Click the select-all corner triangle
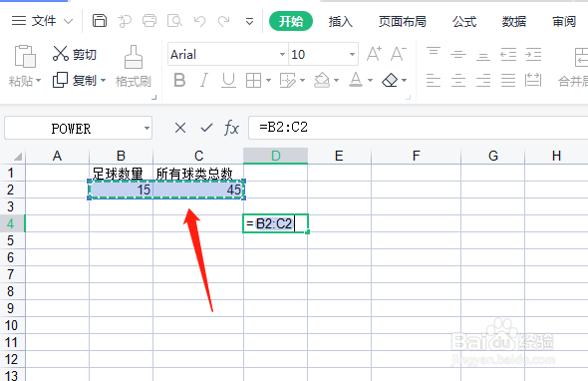The width and height of the screenshot is (588, 381). [x=17, y=157]
